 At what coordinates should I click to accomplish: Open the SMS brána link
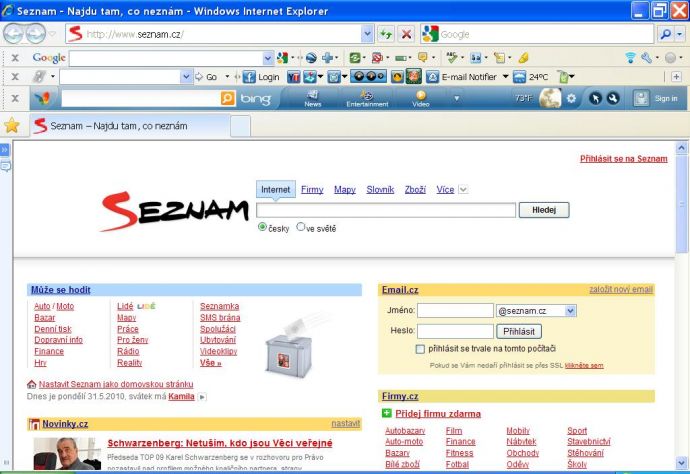pos(220,318)
